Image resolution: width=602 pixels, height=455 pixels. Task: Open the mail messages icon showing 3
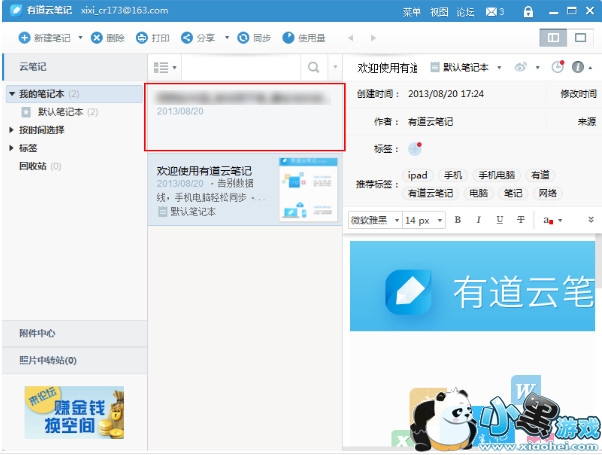click(x=494, y=12)
